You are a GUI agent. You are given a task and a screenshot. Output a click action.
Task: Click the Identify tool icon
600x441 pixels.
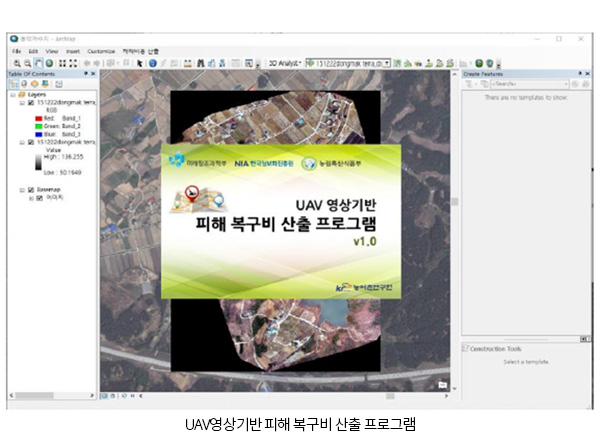(152, 62)
